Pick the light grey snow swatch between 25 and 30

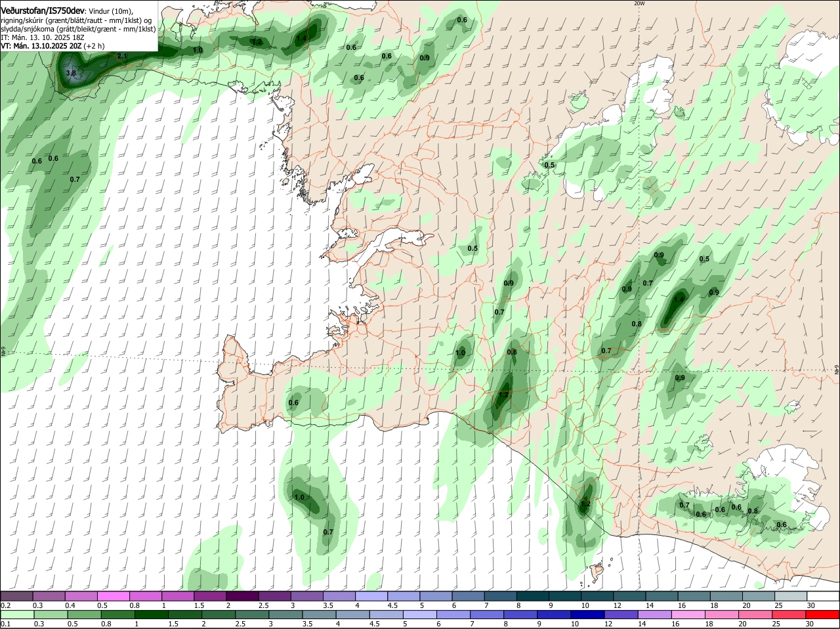[x=791, y=596]
